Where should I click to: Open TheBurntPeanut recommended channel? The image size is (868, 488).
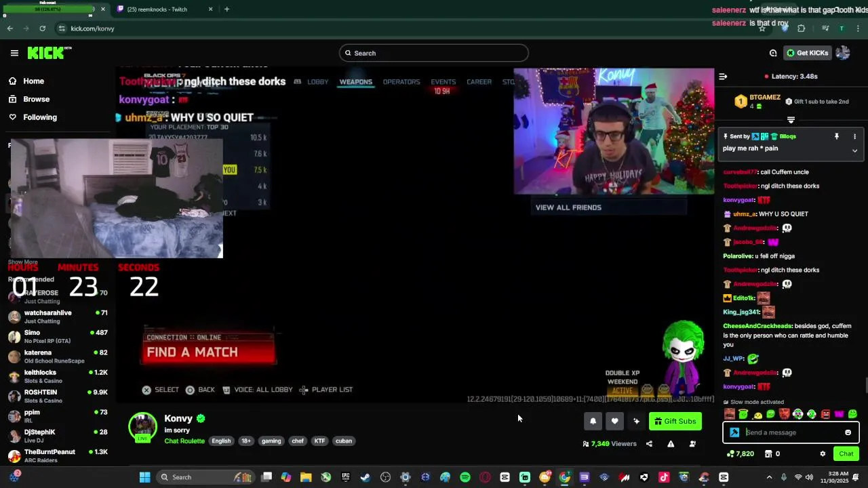[58, 455]
